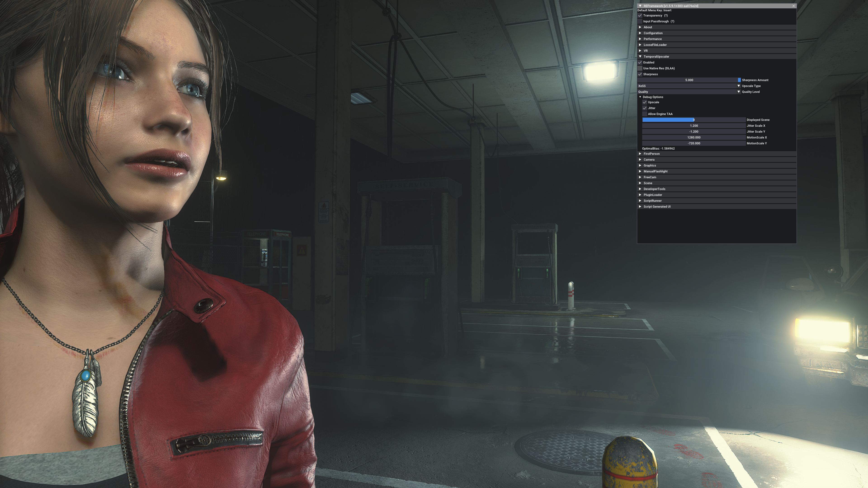Image resolution: width=868 pixels, height=488 pixels.
Task: Click the Input Passthrough (?) help marker
Action: (672, 21)
